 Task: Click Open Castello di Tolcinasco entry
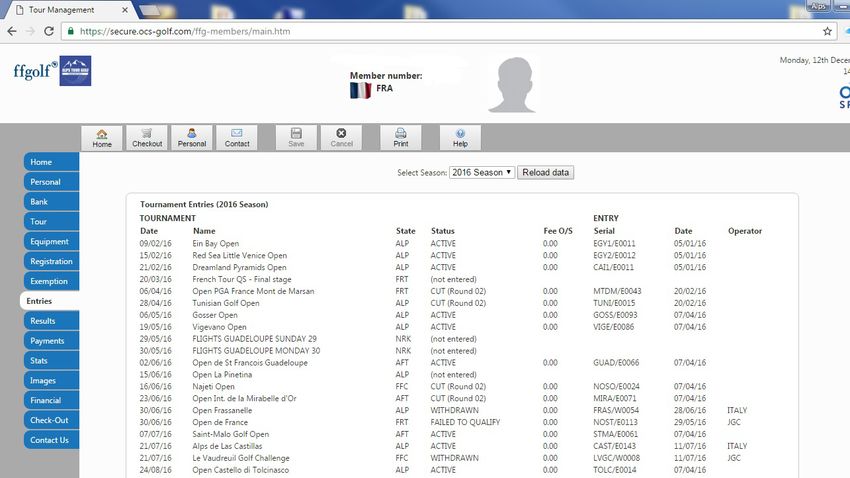241,470
